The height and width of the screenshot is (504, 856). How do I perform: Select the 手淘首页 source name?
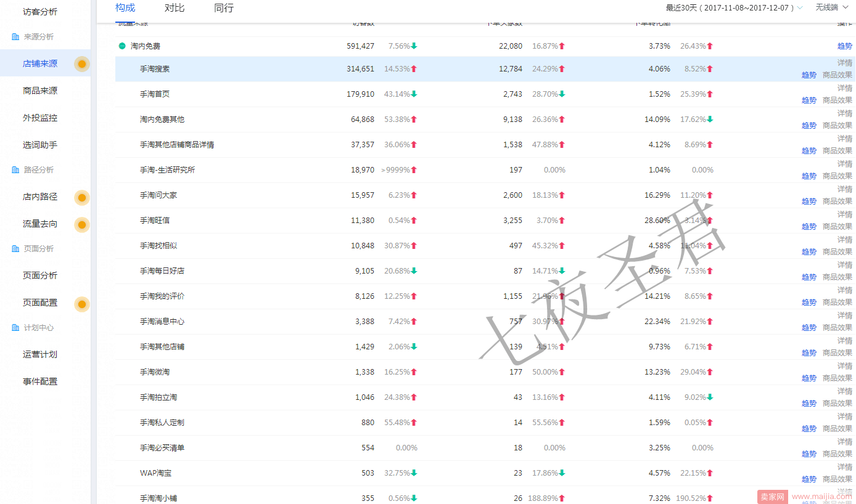point(155,94)
